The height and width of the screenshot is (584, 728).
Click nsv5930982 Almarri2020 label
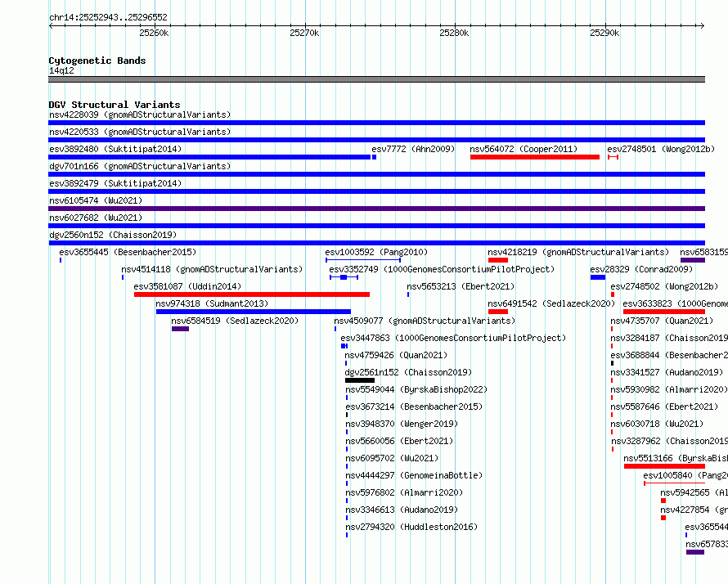(669, 389)
